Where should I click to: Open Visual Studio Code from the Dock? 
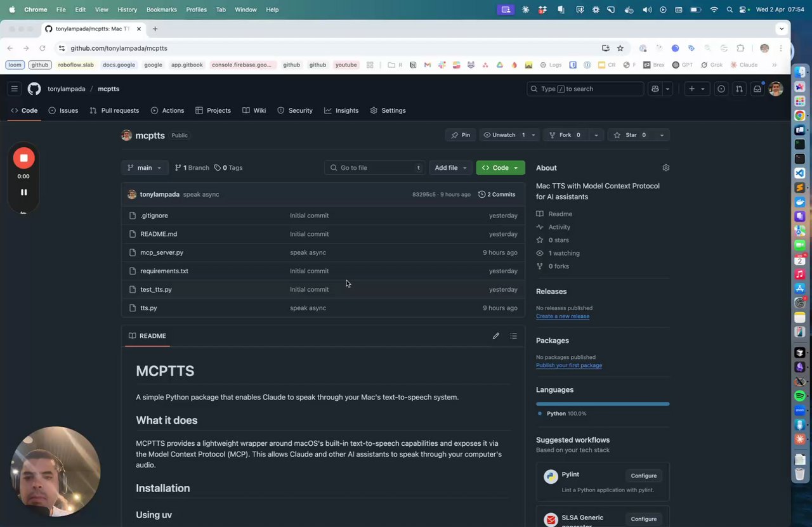pos(800,173)
